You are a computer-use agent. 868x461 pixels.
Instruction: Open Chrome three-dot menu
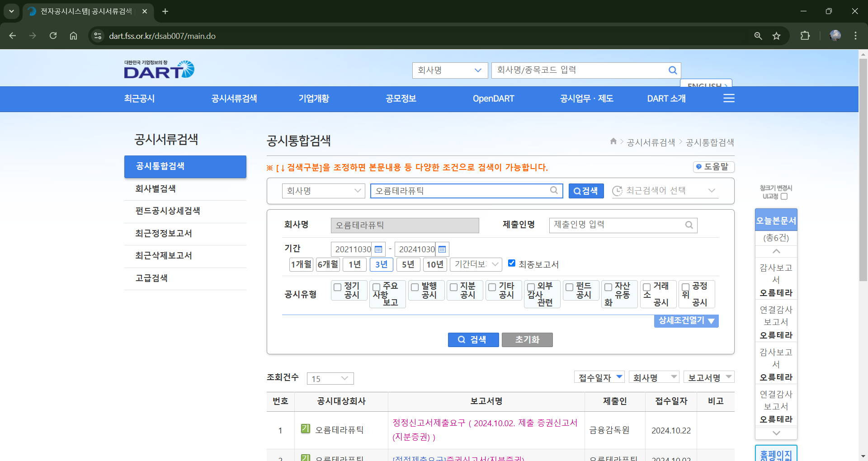(855, 36)
